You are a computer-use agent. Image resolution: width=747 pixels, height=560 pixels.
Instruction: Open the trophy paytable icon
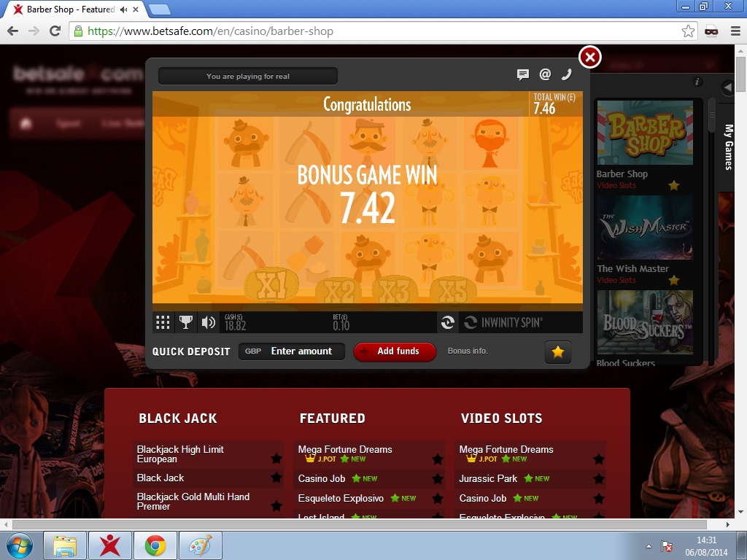point(185,322)
